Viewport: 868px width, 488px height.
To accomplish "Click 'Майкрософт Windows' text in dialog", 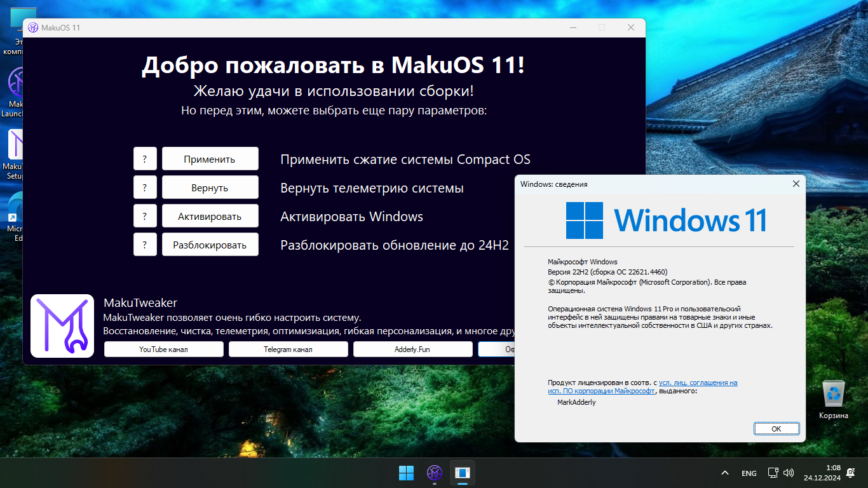I will (583, 261).
